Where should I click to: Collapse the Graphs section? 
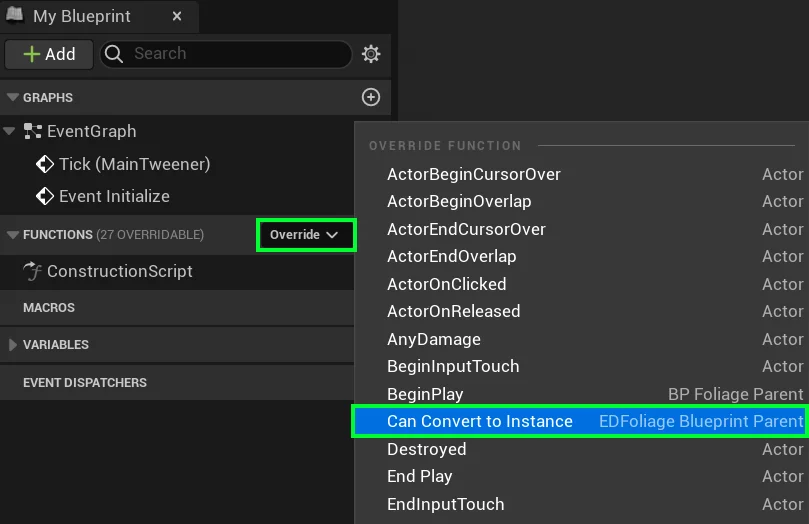point(13,98)
